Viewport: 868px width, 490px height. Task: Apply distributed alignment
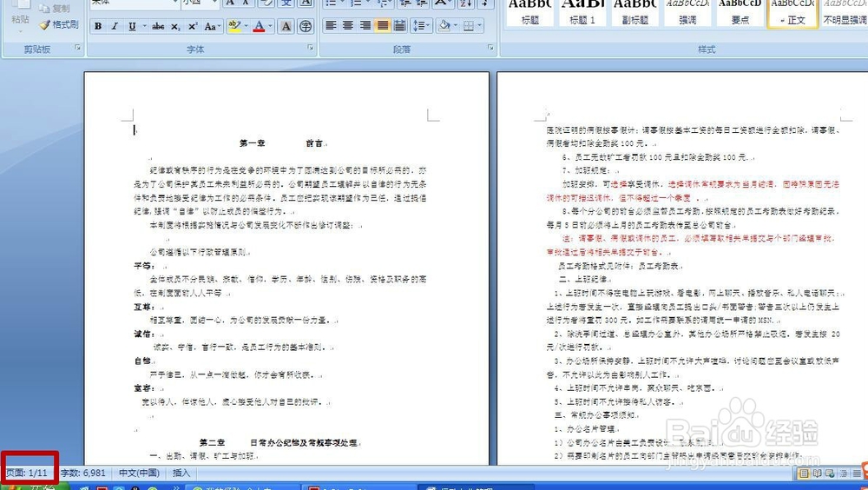click(x=399, y=25)
